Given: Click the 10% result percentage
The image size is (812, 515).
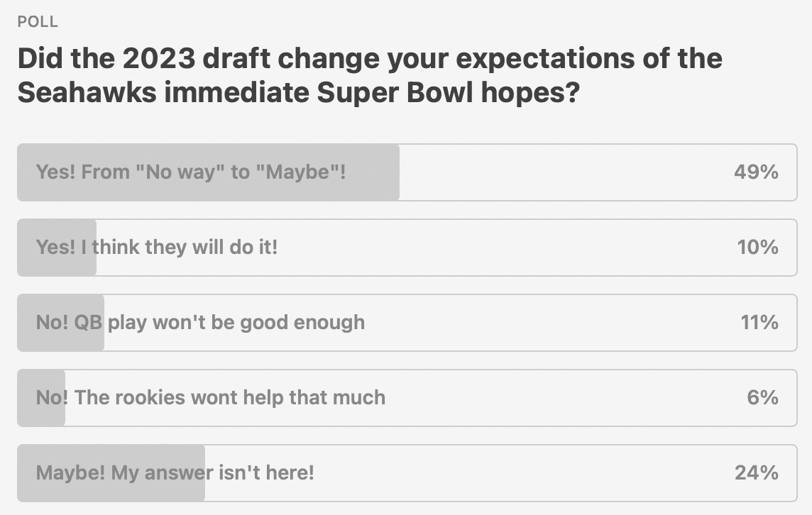Looking at the screenshot, I should (x=757, y=248).
